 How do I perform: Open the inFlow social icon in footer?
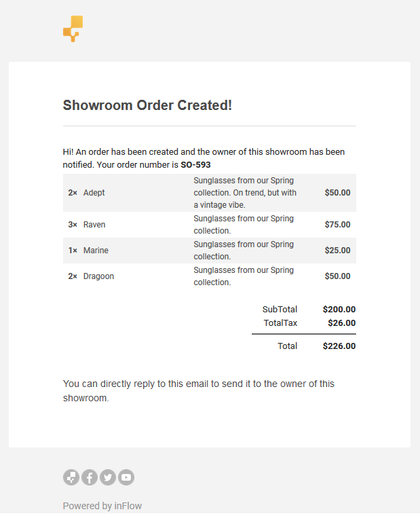[71, 477]
